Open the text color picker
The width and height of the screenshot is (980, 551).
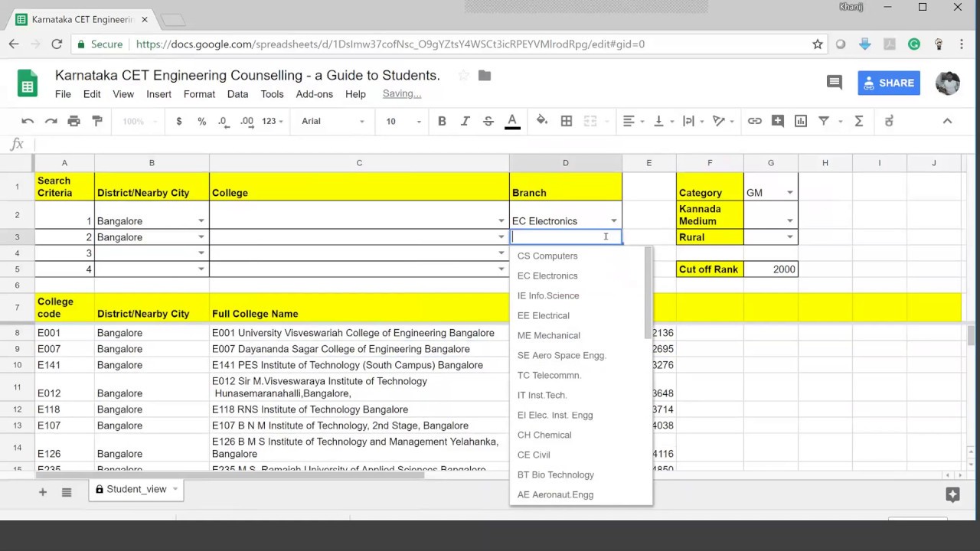512,121
